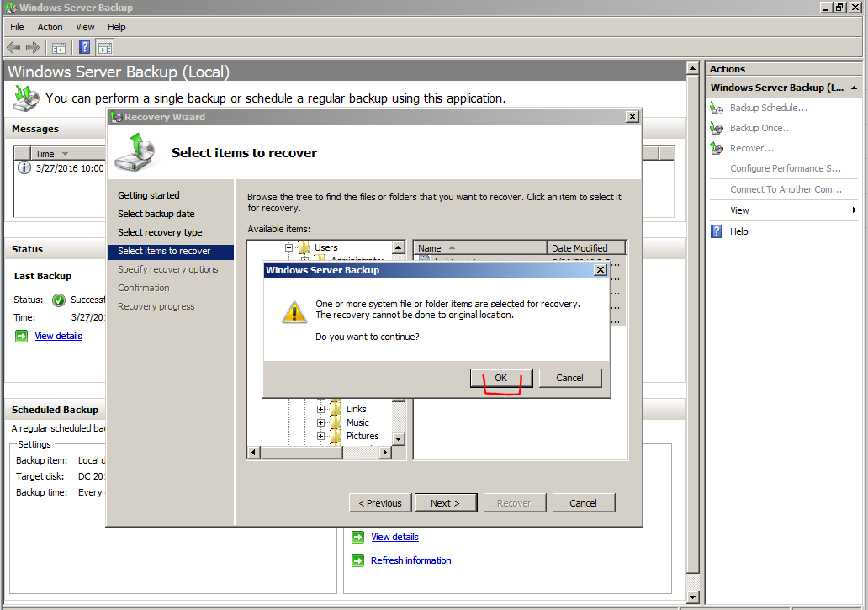
Task: Click the Backup Once icon in Actions
Action: pyautogui.click(x=717, y=128)
